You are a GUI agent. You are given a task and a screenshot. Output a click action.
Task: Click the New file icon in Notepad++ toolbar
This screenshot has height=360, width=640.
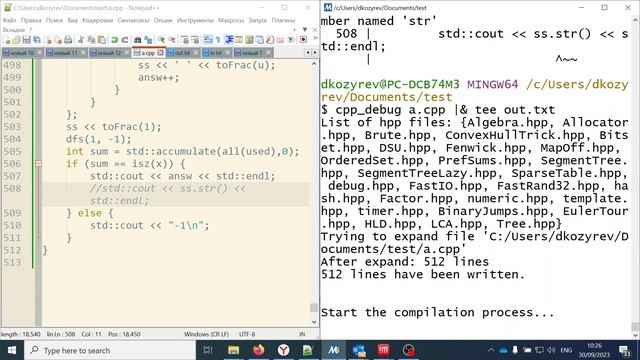pyautogui.click(x=7, y=40)
